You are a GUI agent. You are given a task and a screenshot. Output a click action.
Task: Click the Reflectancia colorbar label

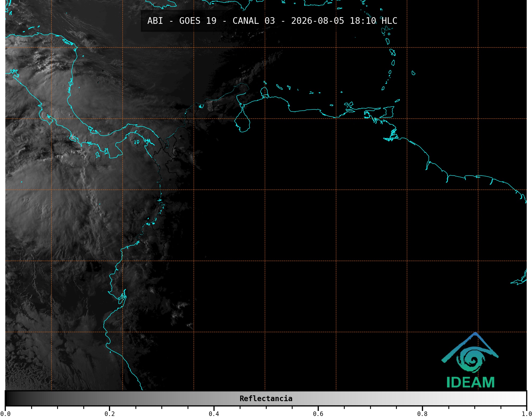266,398
